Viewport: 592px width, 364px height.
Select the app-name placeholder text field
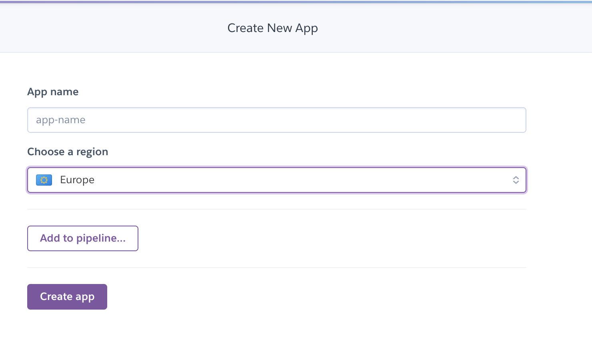coord(276,120)
